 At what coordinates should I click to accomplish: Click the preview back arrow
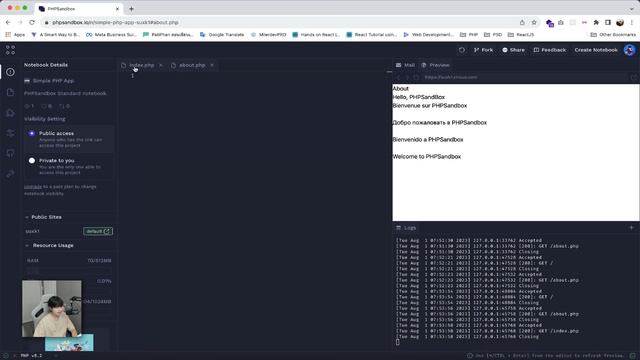click(399, 77)
